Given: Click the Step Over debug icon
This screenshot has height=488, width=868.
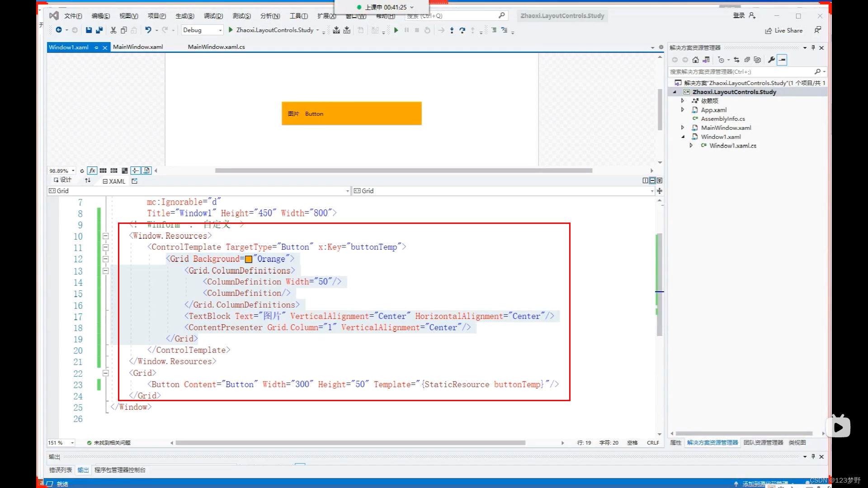Looking at the screenshot, I should point(462,30).
